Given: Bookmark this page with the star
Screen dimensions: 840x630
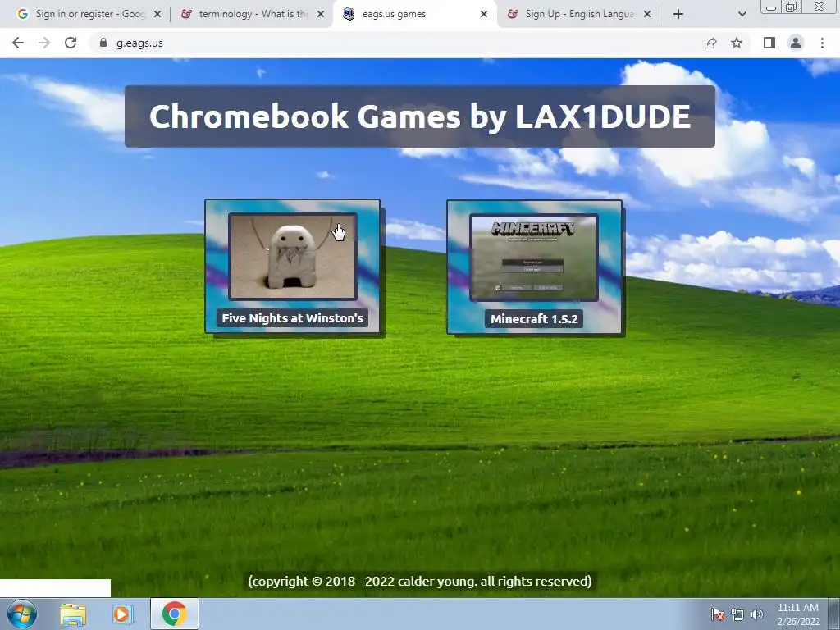Looking at the screenshot, I should coord(737,43).
